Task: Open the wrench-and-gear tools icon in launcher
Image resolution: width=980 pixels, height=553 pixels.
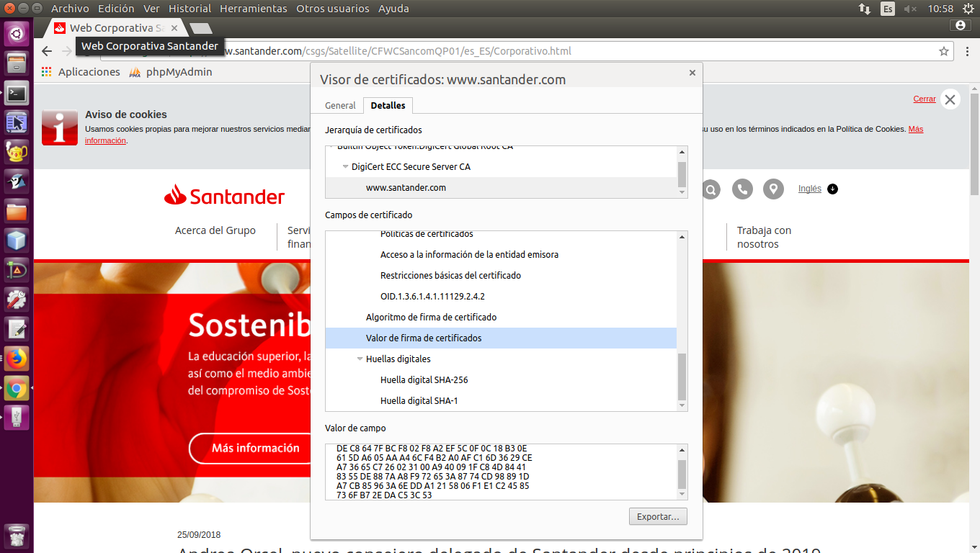Action: [x=17, y=300]
